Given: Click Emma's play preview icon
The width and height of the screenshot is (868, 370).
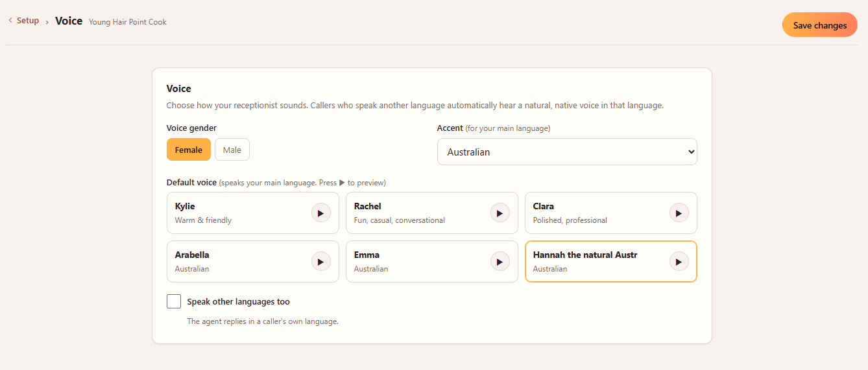Looking at the screenshot, I should [x=500, y=261].
